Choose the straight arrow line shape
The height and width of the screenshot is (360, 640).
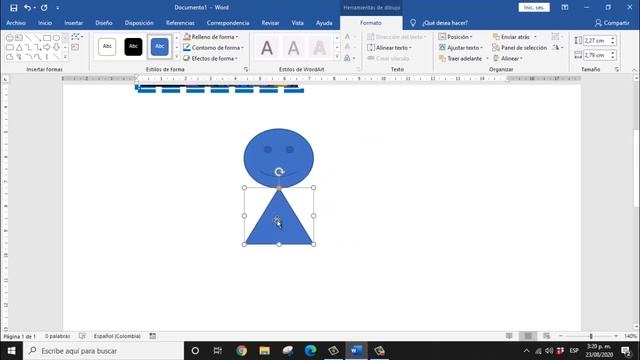38,38
